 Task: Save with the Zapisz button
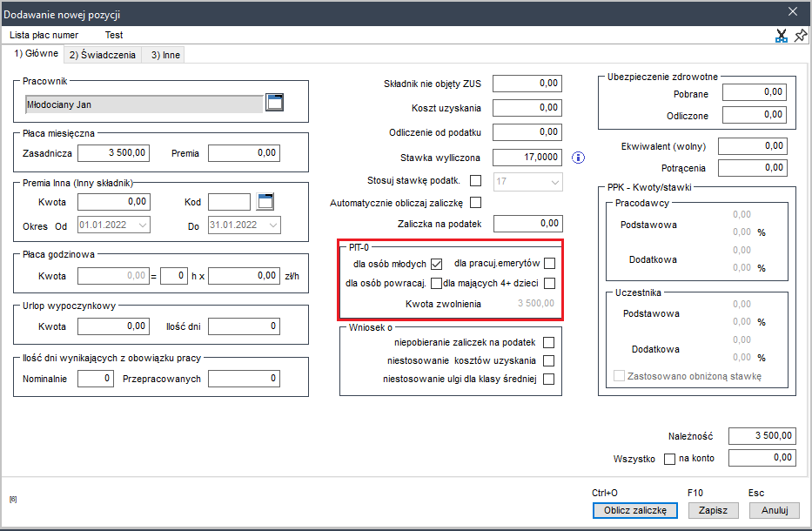[713, 510]
